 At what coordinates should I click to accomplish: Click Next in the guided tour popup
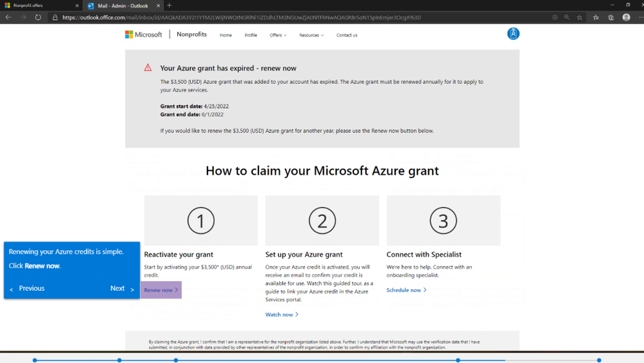(122, 288)
